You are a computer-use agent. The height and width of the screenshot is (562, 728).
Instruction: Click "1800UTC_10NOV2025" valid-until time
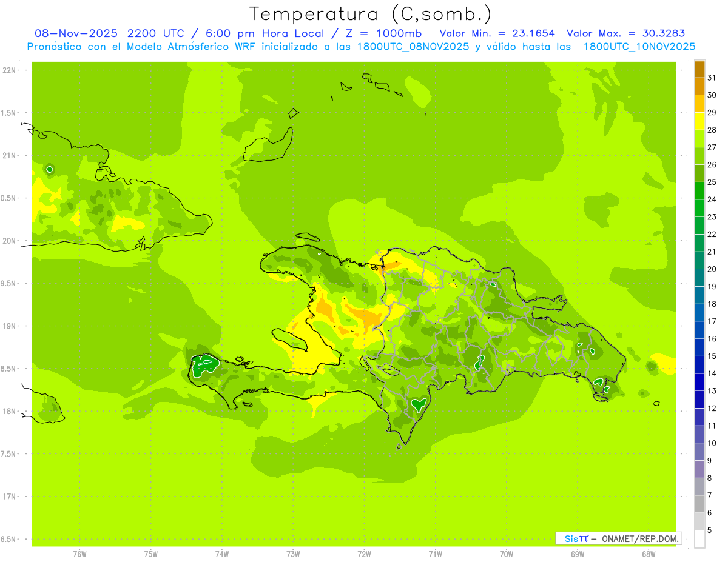click(639, 47)
